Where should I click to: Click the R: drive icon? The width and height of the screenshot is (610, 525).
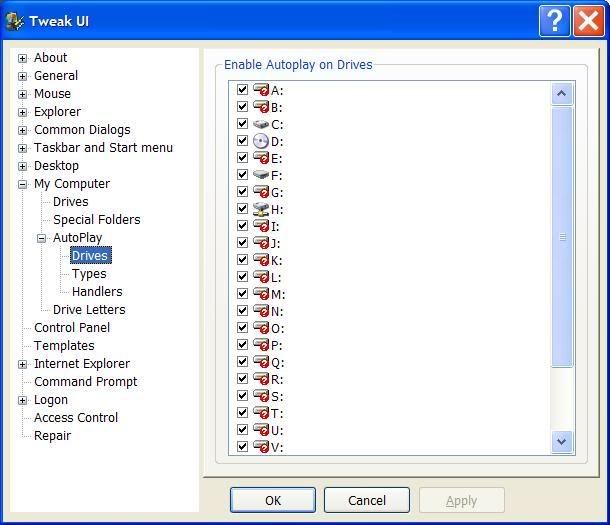tap(261, 379)
